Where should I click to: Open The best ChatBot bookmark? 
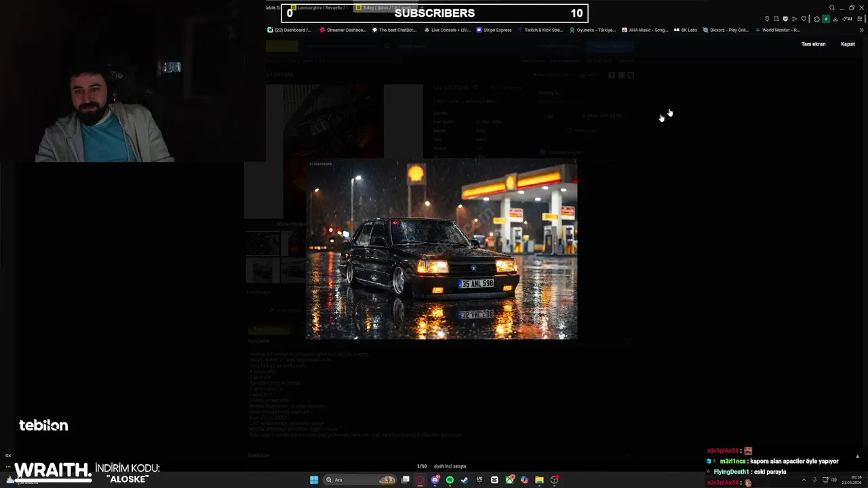394,30
